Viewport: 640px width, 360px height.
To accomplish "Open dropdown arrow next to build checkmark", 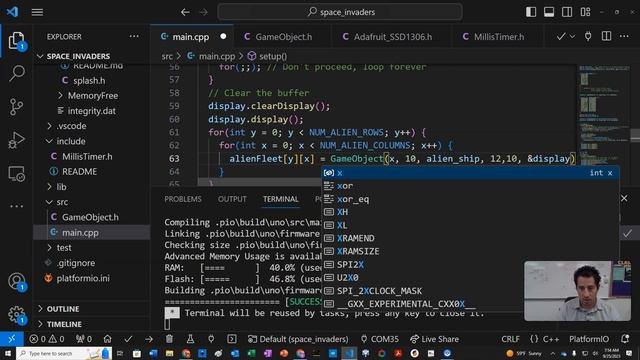I will coord(572,37).
